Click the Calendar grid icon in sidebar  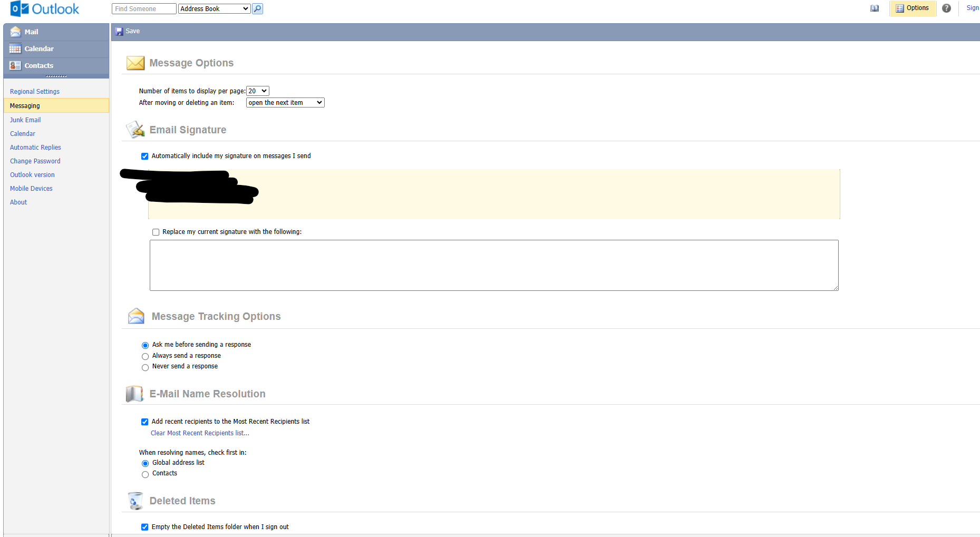[15, 48]
